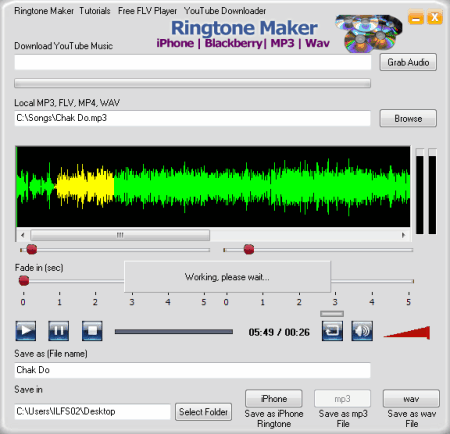
Task: Browse for a local audio file
Action: click(408, 118)
